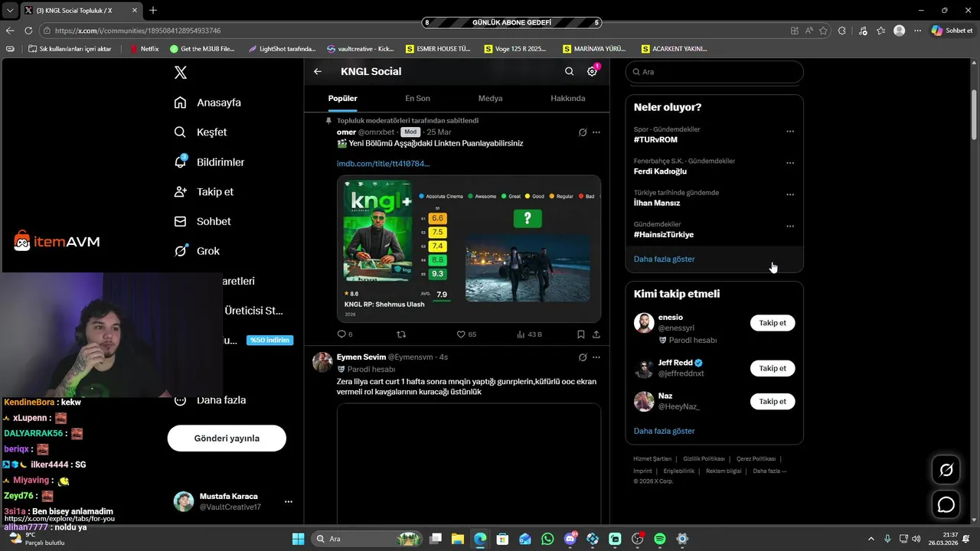Open Edge settings and more menu
The image size is (980, 551).
[x=916, y=31]
